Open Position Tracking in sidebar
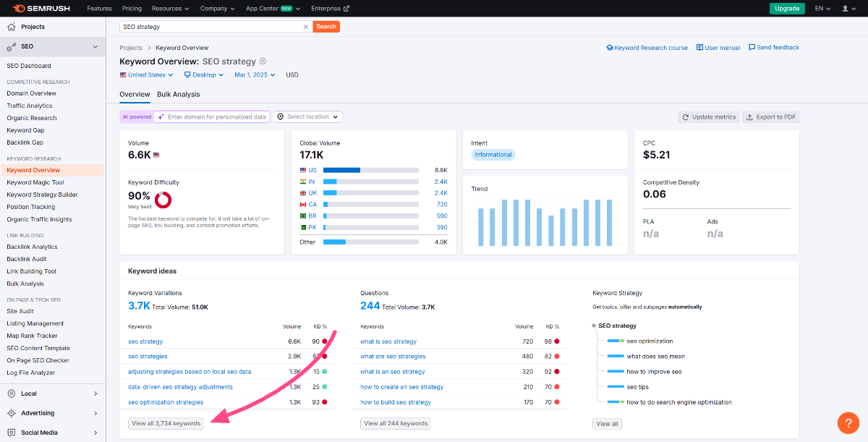868x442 pixels. [31, 207]
